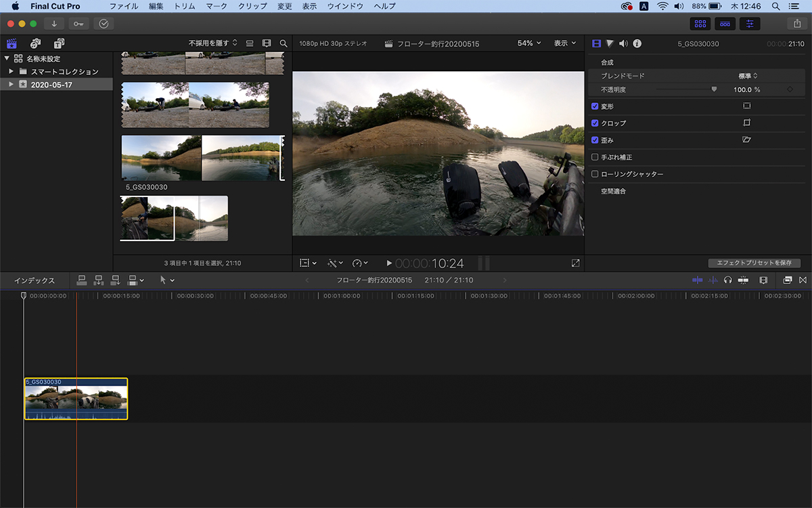
Task: Click the share export icon
Action: click(796, 24)
